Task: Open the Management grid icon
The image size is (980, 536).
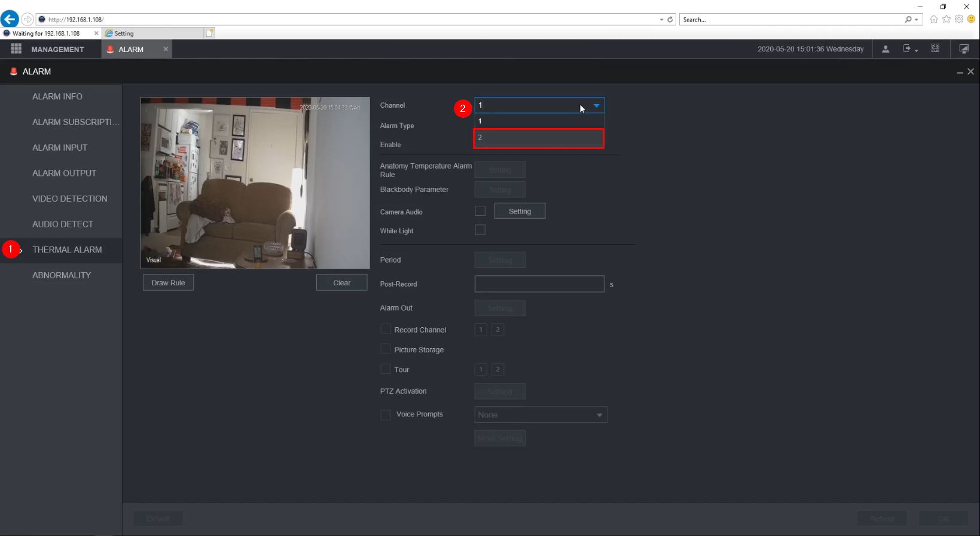Action: (x=16, y=49)
